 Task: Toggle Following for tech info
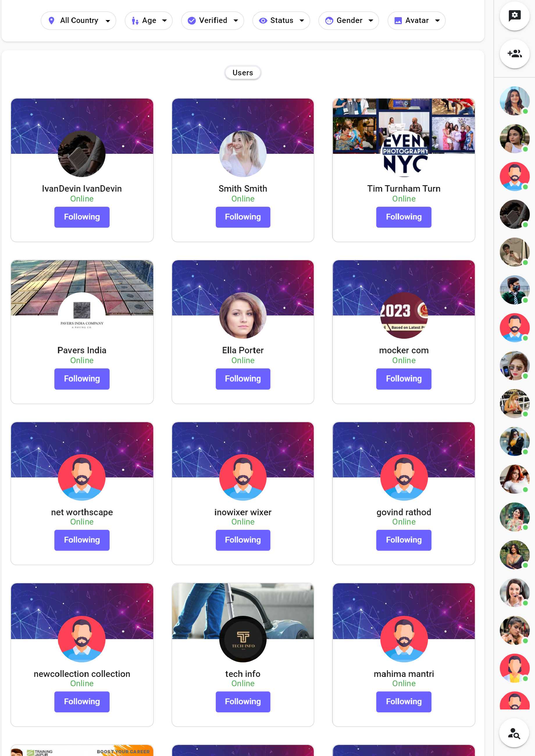[x=243, y=702]
